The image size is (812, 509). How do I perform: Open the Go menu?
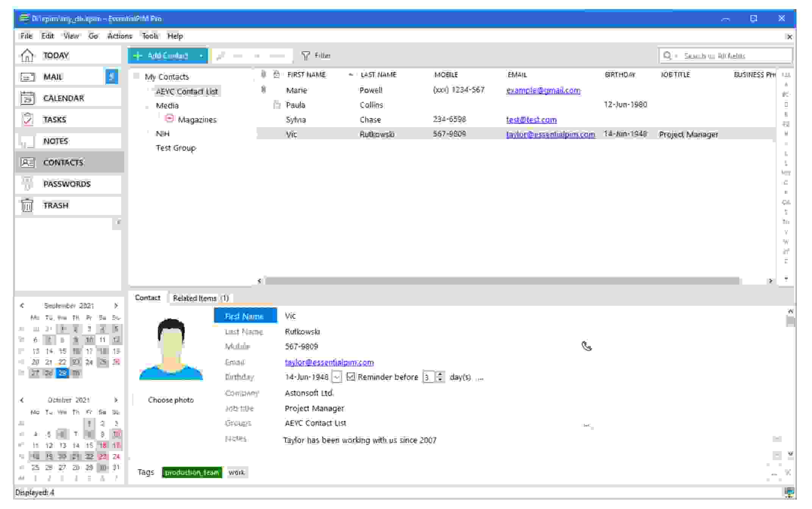(93, 36)
